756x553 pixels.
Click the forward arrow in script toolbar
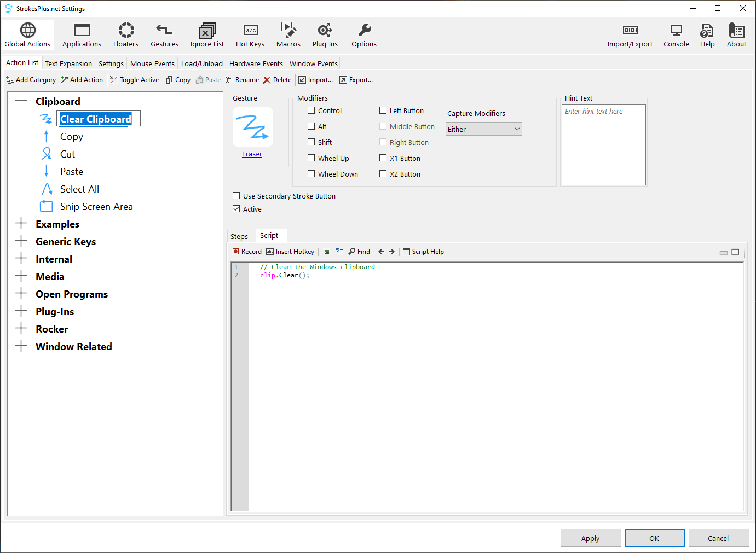pos(391,252)
